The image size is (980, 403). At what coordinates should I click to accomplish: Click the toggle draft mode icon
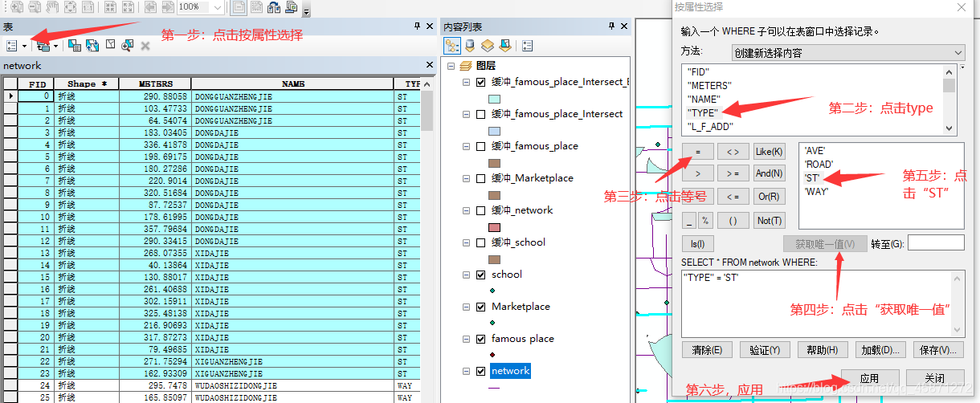239,7
